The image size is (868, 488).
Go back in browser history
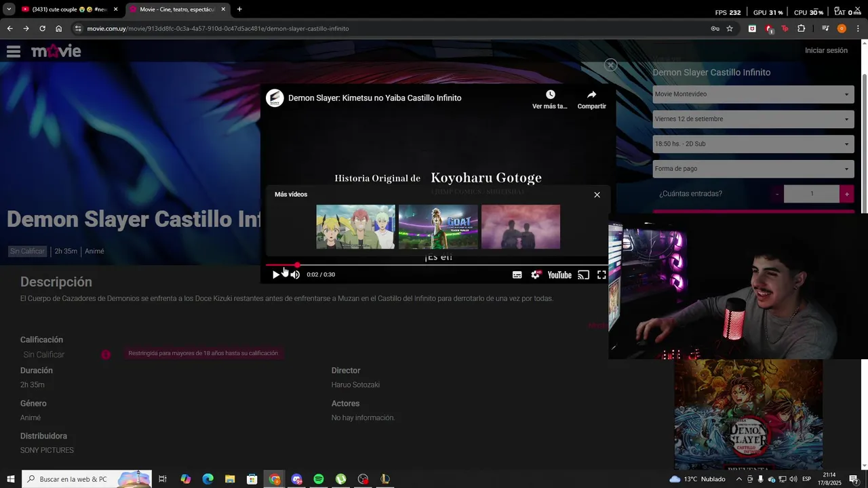9,28
